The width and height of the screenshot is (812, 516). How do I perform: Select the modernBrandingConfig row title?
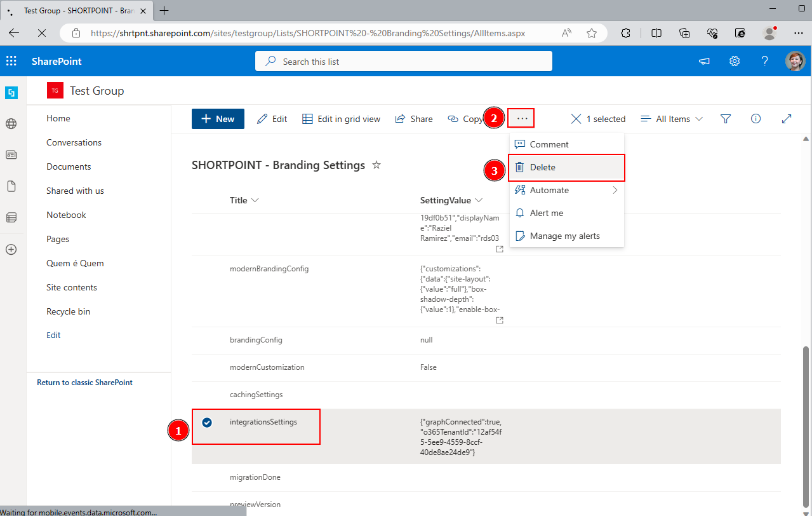269,269
